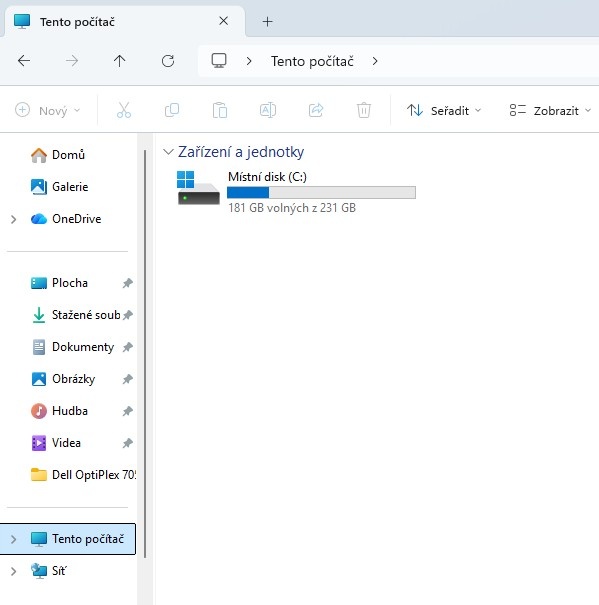Expand the OneDrive tree node
This screenshot has width=599, height=605.
14,219
